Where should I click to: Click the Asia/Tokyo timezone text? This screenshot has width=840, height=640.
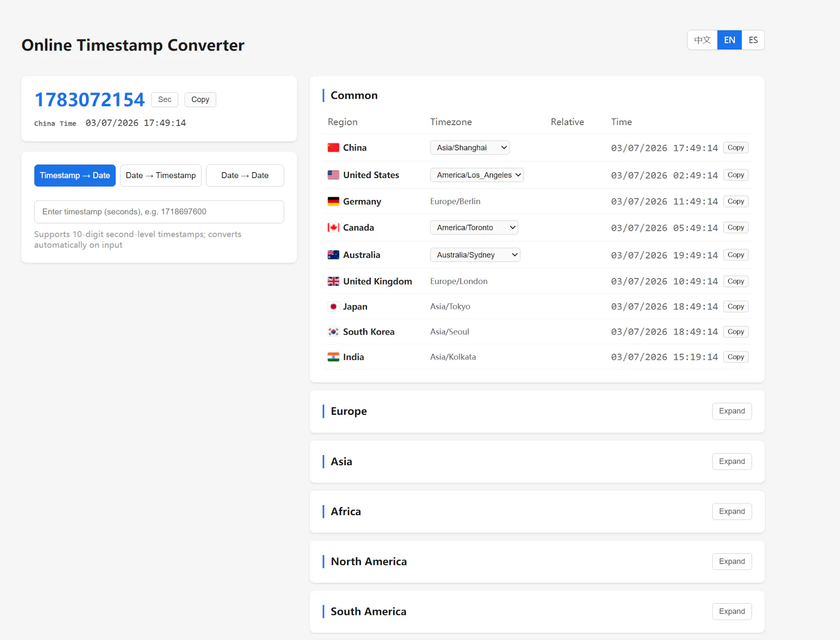tap(450, 307)
